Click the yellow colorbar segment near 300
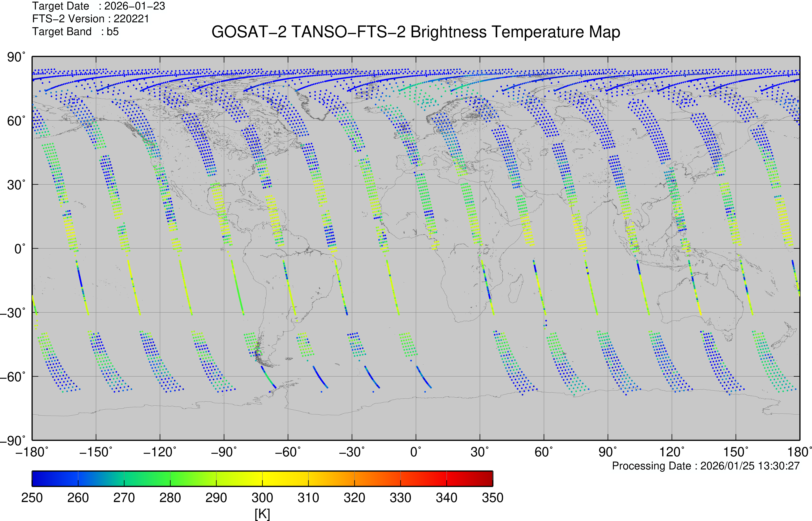This screenshot has width=812, height=521. click(x=262, y=478)
